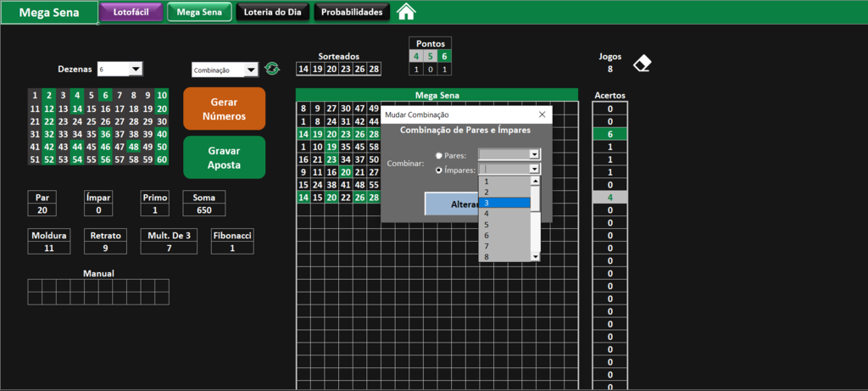Click the Acertos cell showing 4
The image size is (868, 391).
610,197
